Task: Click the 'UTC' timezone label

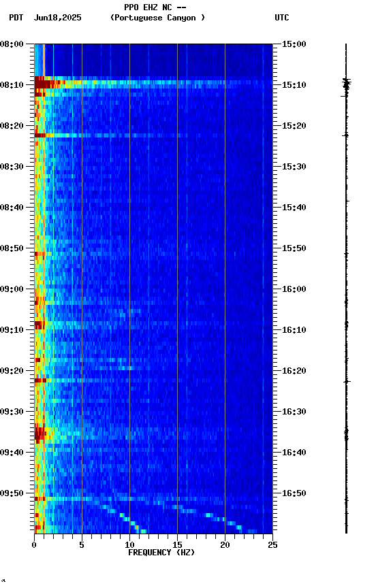Action: [282, 18]
